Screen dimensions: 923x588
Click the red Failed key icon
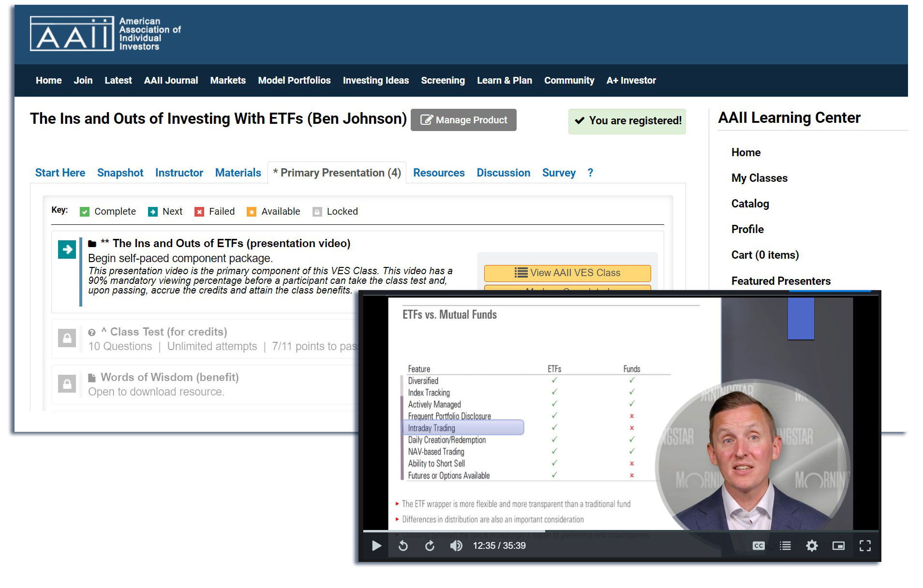pyautogui.click(x=199, y=212)
